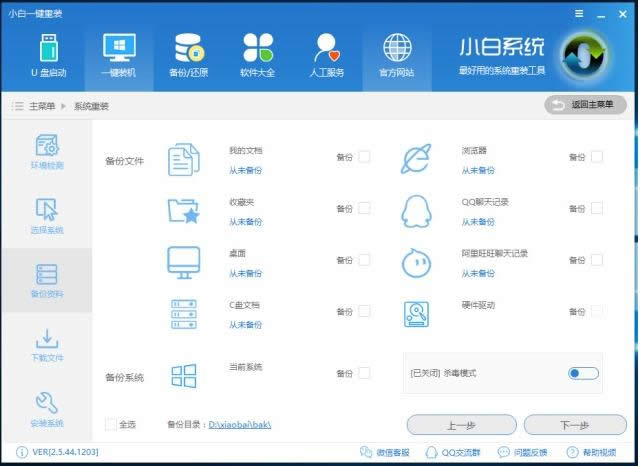Select 环境检测 step in sidebar
This screenshot has width=641, height=466.
(47, 151)
